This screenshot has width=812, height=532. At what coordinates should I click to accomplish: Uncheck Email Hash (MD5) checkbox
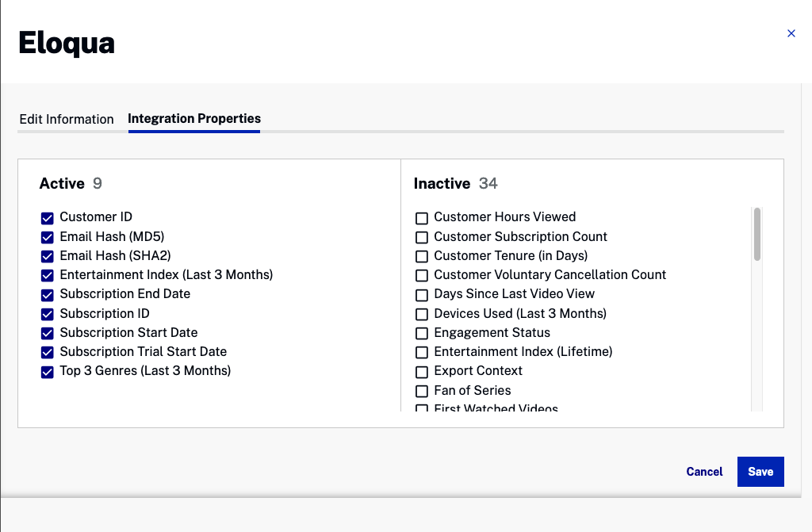coord(48,237)
